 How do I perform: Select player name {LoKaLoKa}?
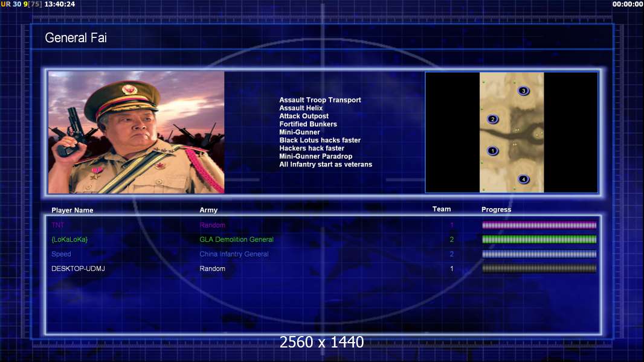[69, 240]
